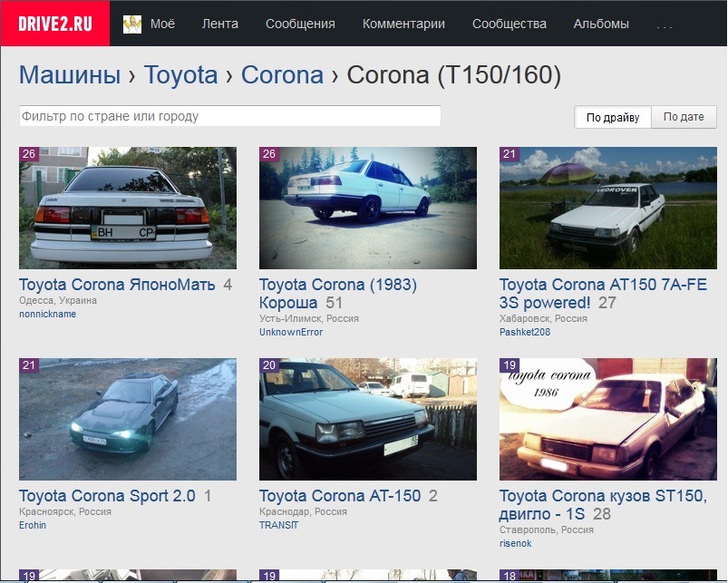This screenshot has width=728, height=583.
Task: Open the Toyota Corona Sport 2.0 title link
Action: coord(107,496)
